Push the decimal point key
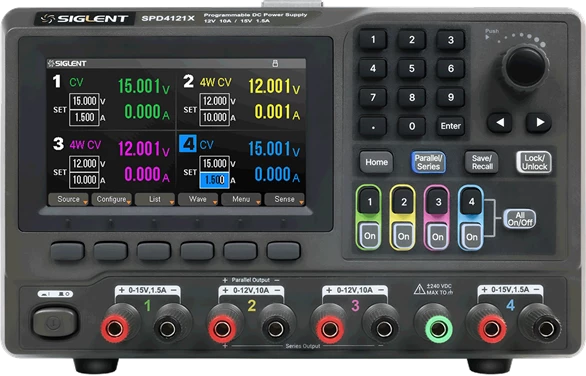 pos(373,126)
